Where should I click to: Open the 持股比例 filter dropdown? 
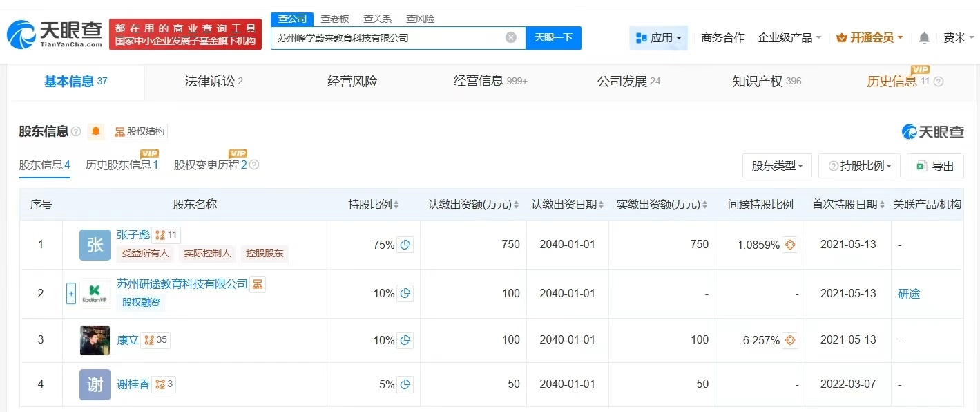pyautogui.click(x=859, y=165)
